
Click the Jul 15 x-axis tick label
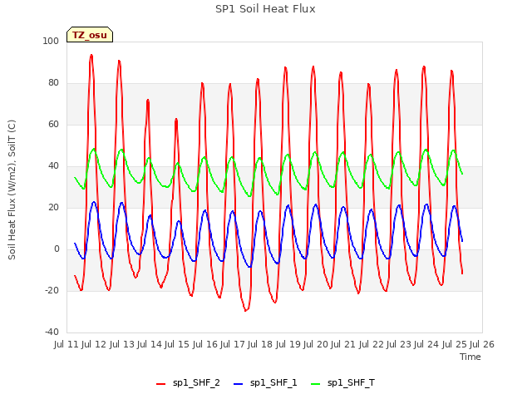pyautogui.click(x=177, y=344)
